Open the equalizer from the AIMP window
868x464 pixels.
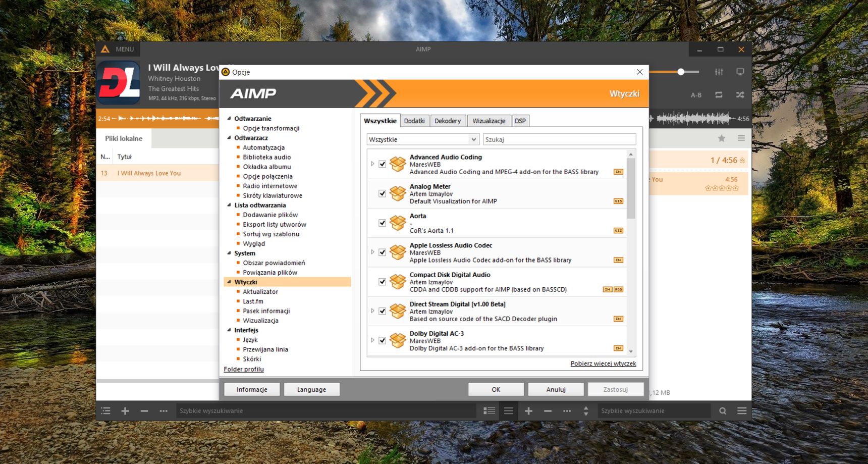click(719, 72)
